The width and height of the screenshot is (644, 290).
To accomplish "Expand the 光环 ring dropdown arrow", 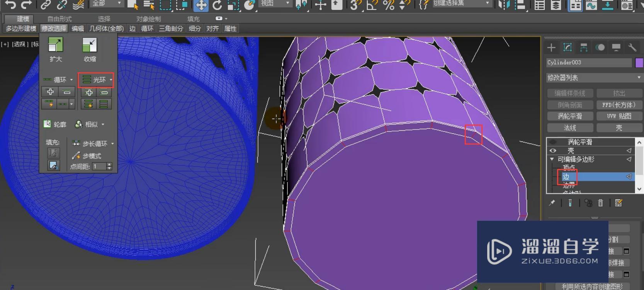I will 111,80.
